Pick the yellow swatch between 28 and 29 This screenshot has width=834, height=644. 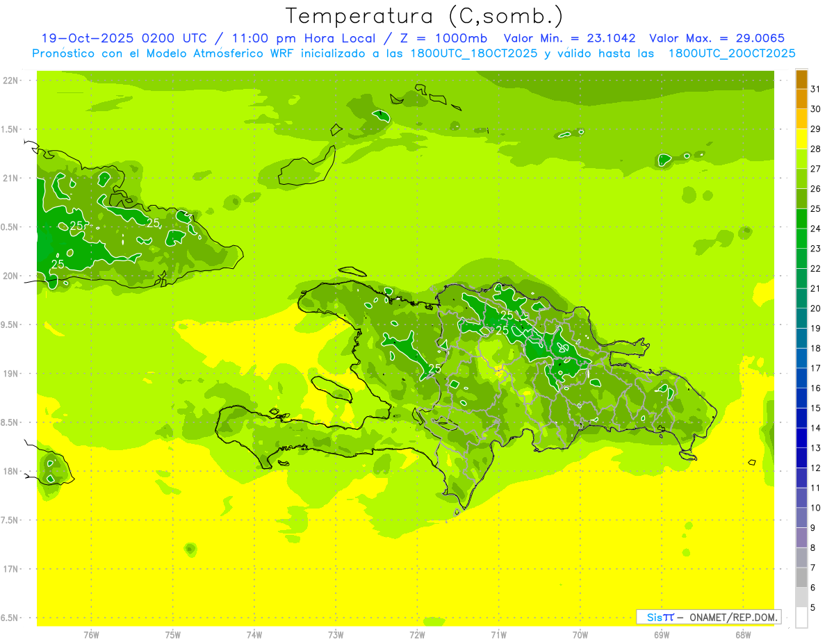coord(801,139)
